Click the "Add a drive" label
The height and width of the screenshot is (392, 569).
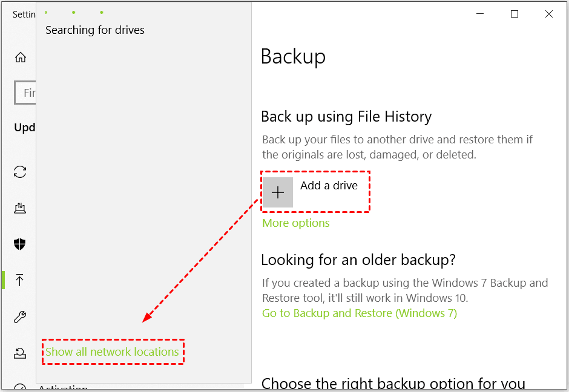click(329, 186)
